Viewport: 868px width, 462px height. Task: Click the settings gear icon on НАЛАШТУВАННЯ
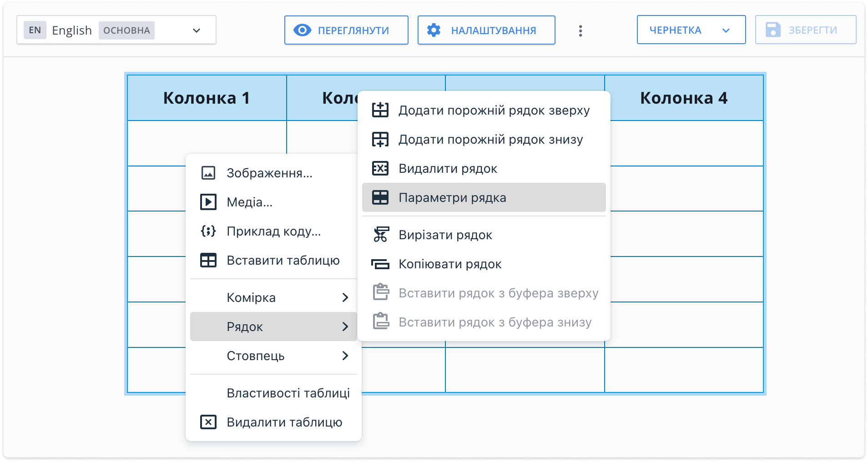(434, 30)
